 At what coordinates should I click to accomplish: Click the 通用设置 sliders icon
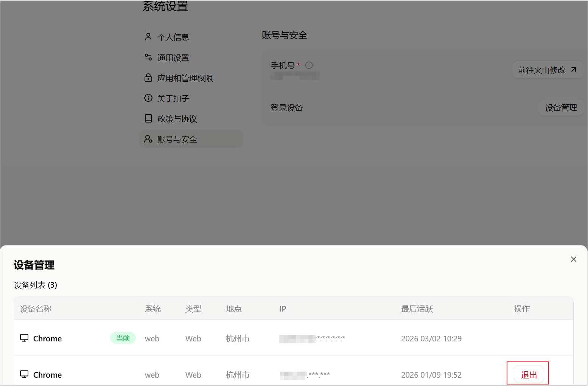(148, 57)
